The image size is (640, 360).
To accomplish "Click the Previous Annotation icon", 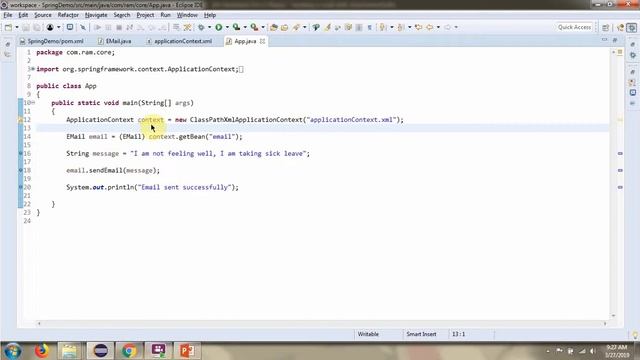I will click(x=401, y=27).
